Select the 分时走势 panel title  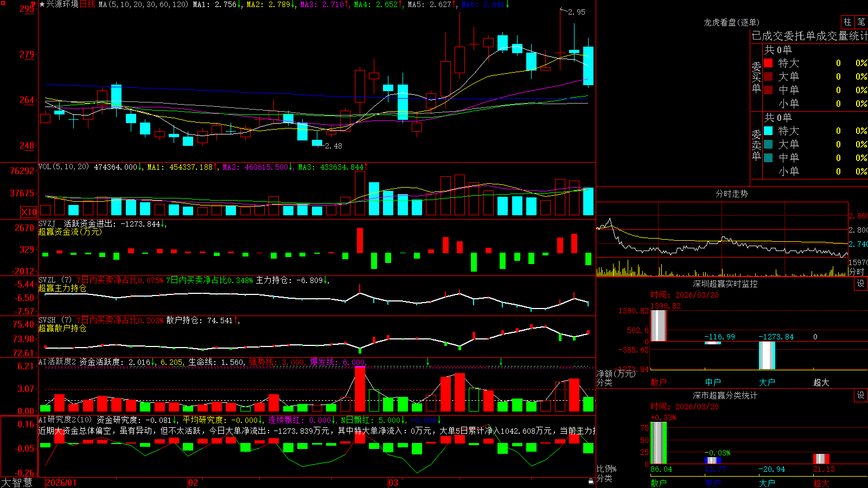click(x=731, y=194)
